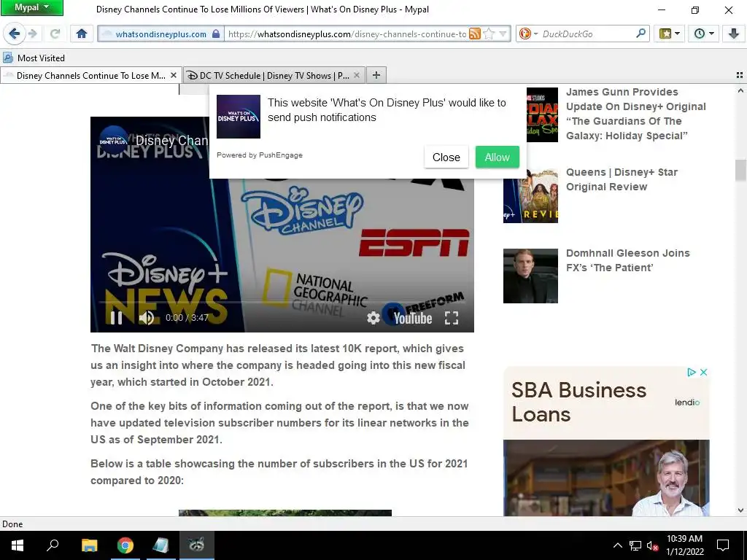The height and width of the screenshot is (560, 747).
Task: Mute the video with speaker icon
Action: (x=146, y=318)
